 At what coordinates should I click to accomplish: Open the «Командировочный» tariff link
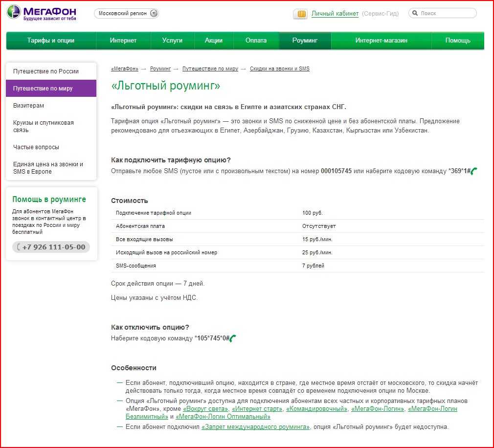(x=316, y=409)
